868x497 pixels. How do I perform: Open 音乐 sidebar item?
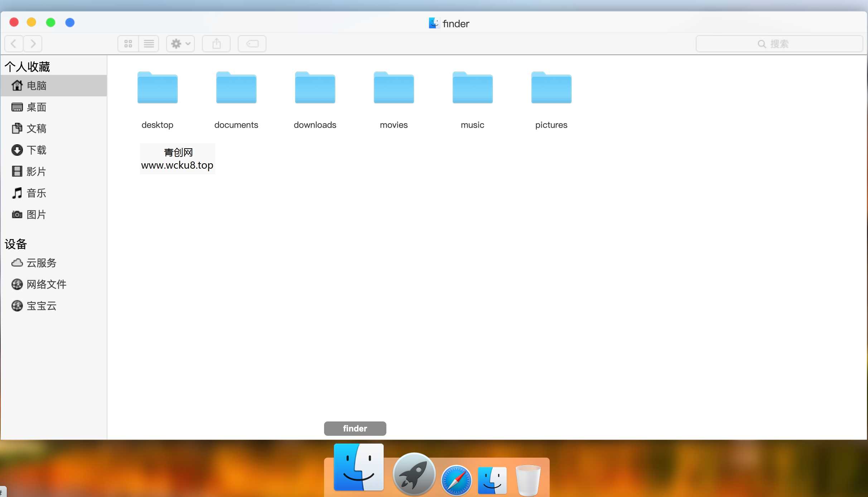click(36, 193)
